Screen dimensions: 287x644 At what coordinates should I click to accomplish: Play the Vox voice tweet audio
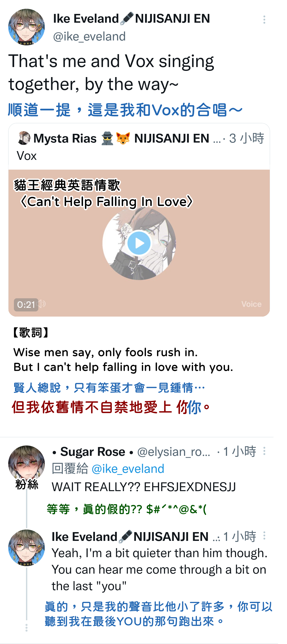pyautogui.click(x=139, y=243)
